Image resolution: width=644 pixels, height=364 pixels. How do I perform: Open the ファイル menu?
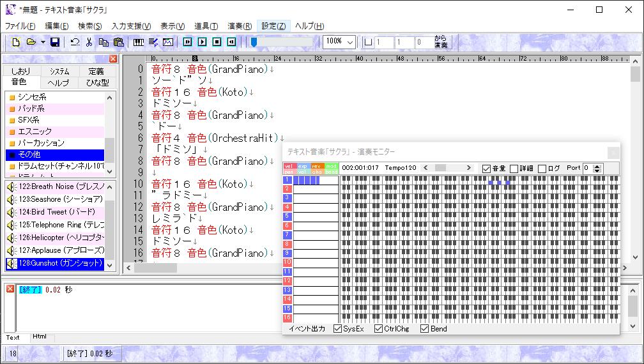pos(20,26)
